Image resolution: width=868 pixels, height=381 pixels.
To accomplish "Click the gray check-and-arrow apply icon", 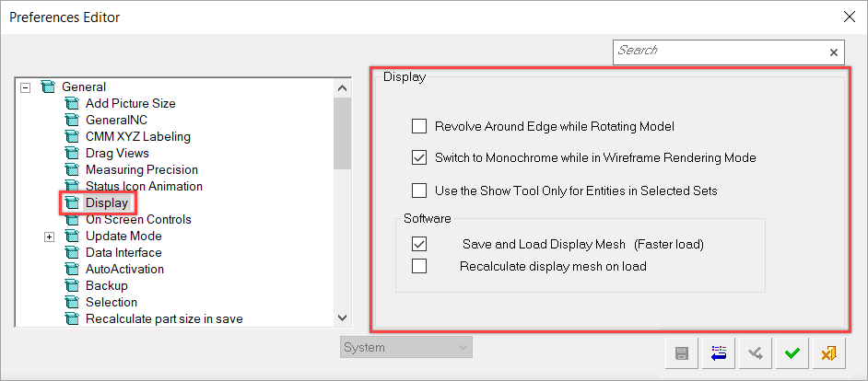I will pos(756,353).
